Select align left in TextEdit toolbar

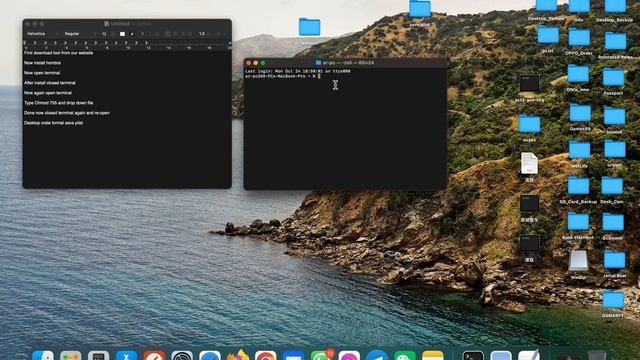[x=168, y=34]
